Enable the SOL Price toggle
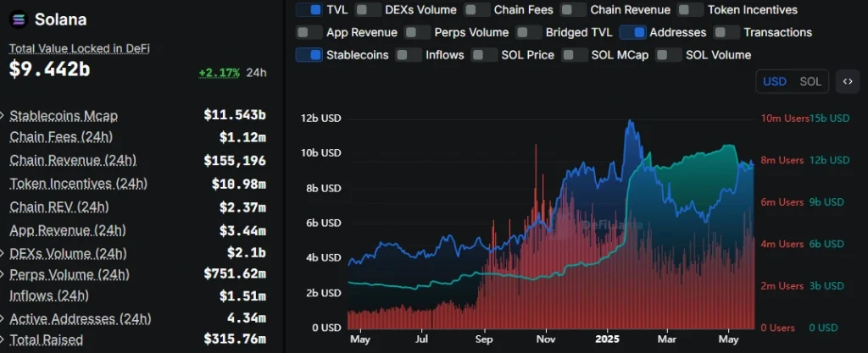868x353 pixels. [x=484, y=55]
